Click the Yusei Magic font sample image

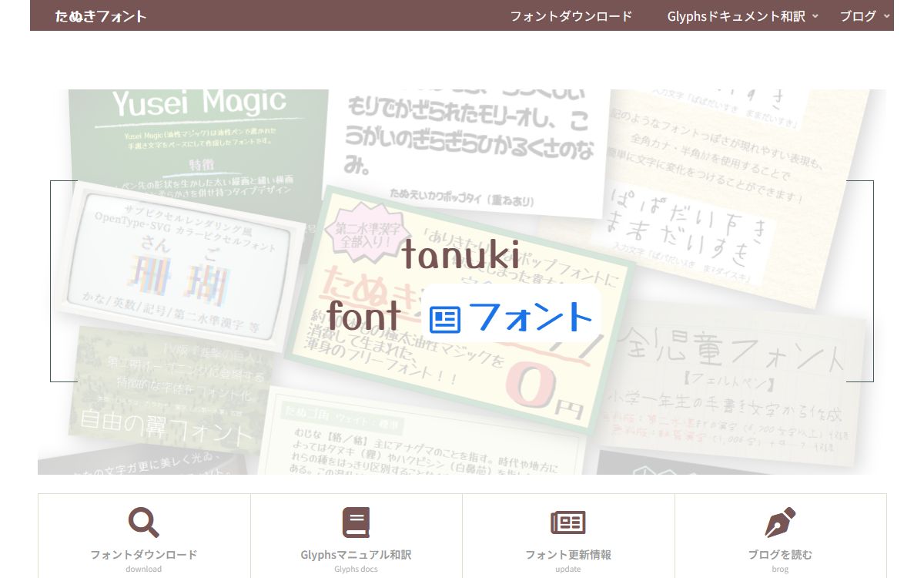tap(199, 139)
